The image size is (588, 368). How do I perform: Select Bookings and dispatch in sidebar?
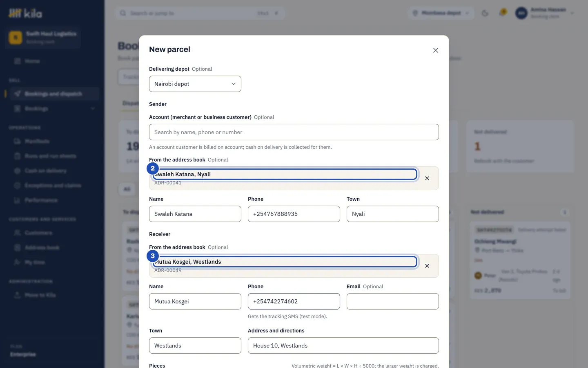tap(54, 94)
